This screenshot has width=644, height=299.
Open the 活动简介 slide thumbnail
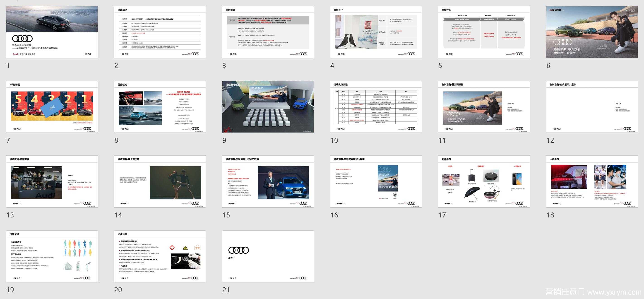pyautogui.click(x=160, y=32)
